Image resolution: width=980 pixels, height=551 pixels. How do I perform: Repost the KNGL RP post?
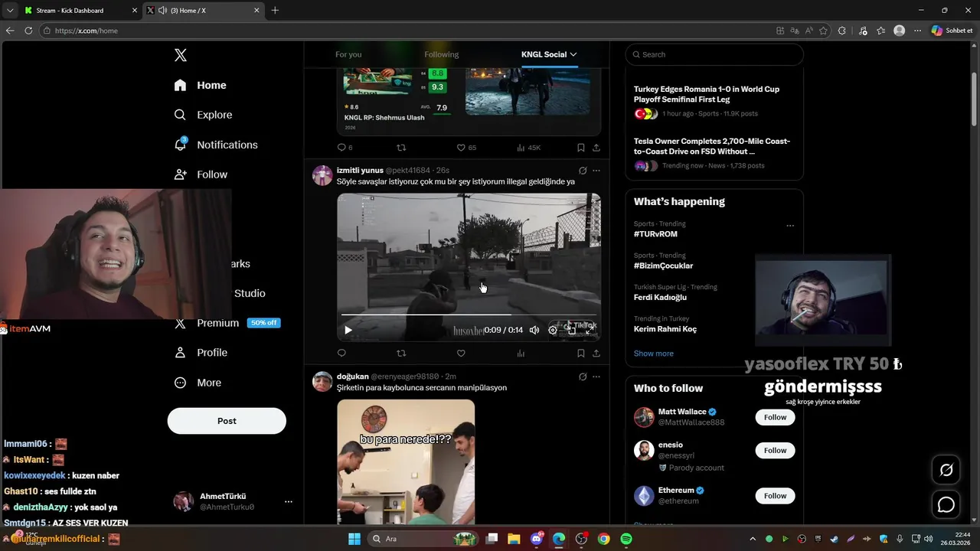[401, 148]
